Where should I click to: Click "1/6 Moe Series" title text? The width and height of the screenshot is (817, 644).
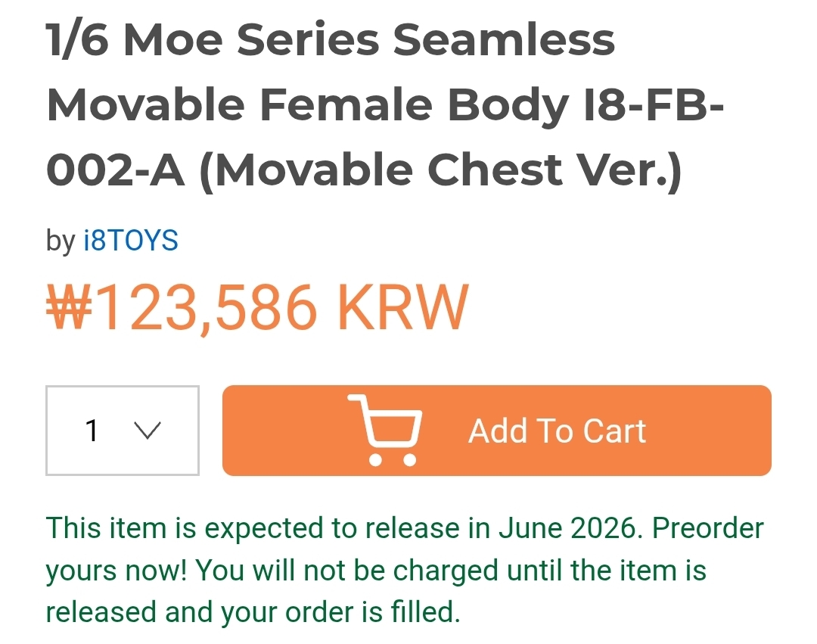213,39
